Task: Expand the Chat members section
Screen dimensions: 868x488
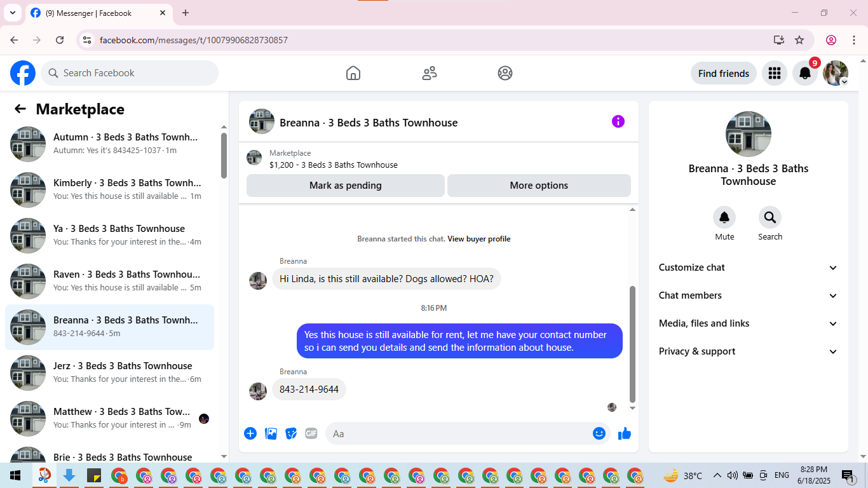Action: pos(749,295)
